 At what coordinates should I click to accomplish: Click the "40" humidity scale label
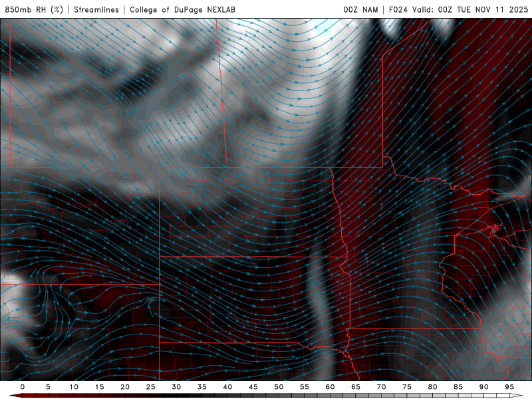227,387
